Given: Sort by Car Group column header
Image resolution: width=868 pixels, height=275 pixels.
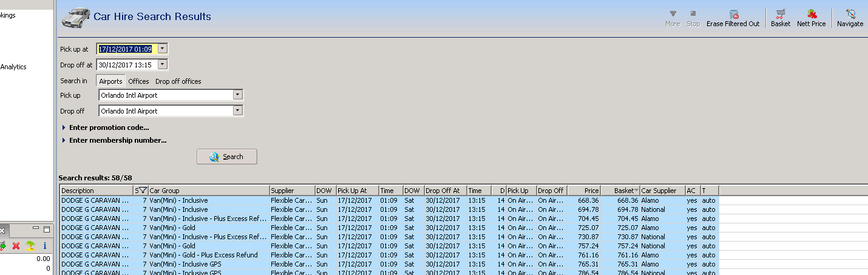Looking at the screenshot, I should (209, 191).
